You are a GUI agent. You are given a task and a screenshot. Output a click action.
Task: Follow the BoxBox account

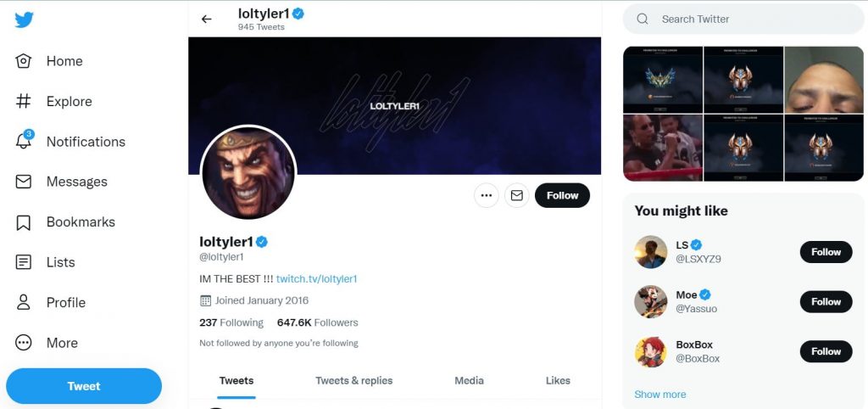click(826, 351)
